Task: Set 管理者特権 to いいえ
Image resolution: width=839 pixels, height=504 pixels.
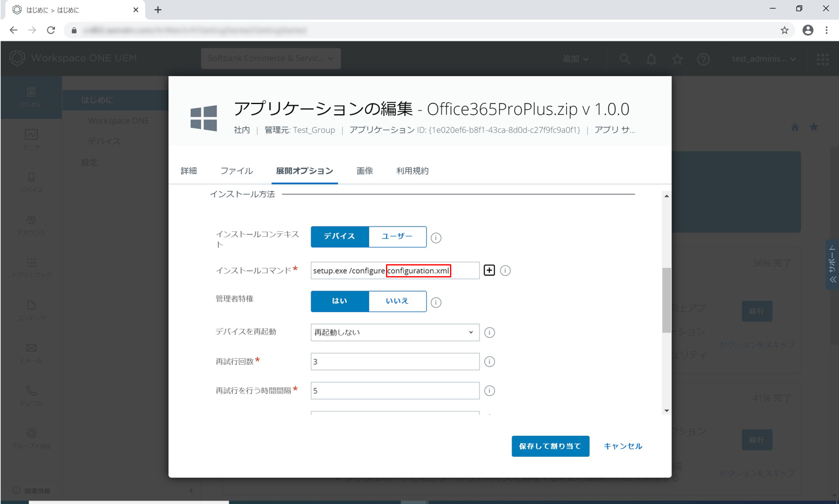Action: coord(397,301)
